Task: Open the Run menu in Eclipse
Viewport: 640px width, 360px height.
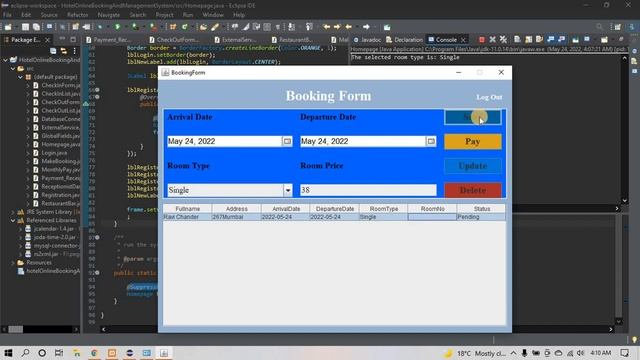Action: (x=188, y=15)
